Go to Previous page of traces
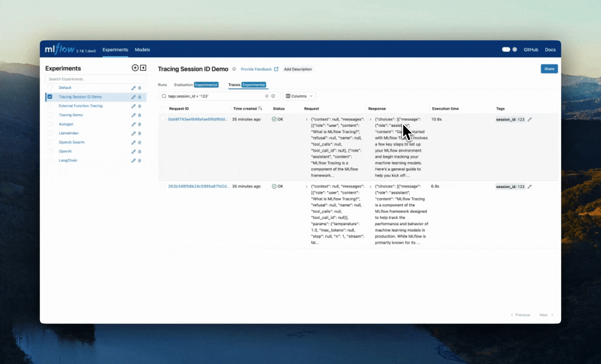 click(521, 315)
